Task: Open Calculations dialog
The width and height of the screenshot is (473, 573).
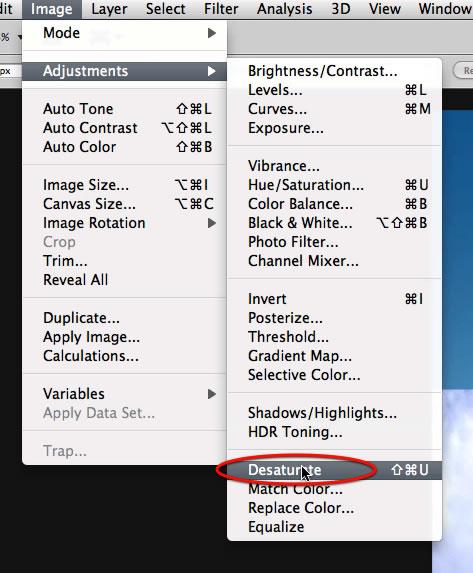Action: (x=124, y=356)
